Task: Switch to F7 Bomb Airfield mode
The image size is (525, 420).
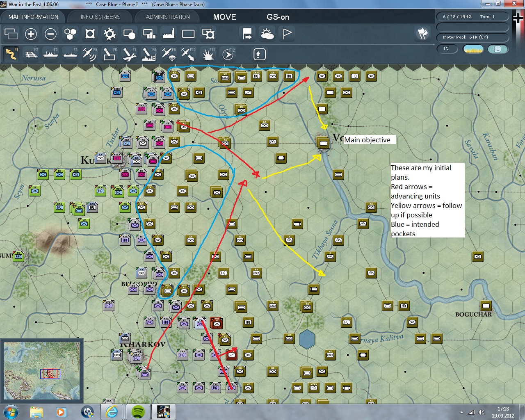Action: coord(129,54)
